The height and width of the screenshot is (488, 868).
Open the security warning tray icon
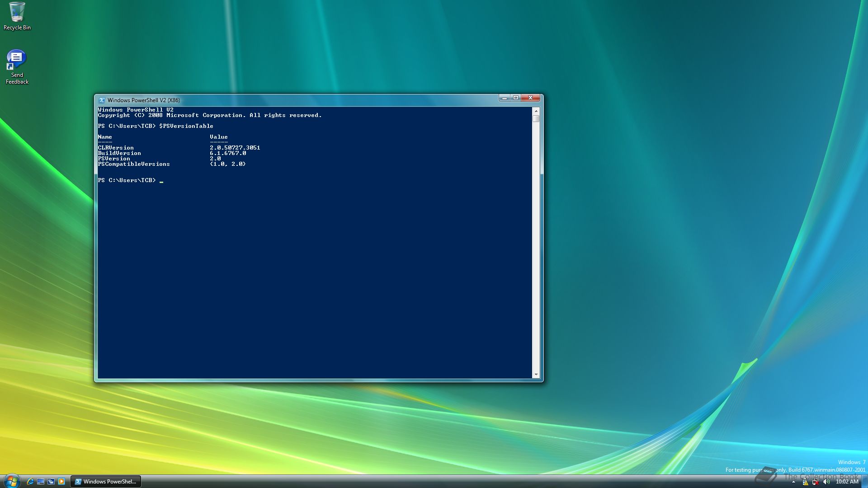(805, 482)
